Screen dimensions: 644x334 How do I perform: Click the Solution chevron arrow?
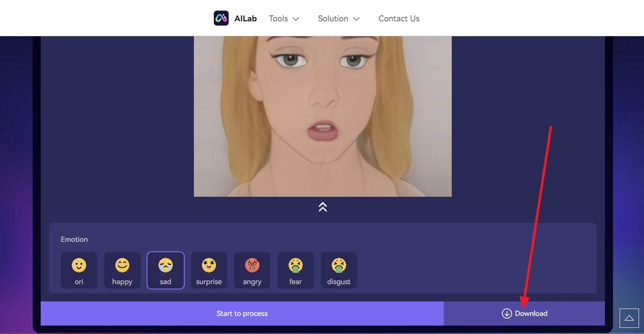(x=356, y=19)
